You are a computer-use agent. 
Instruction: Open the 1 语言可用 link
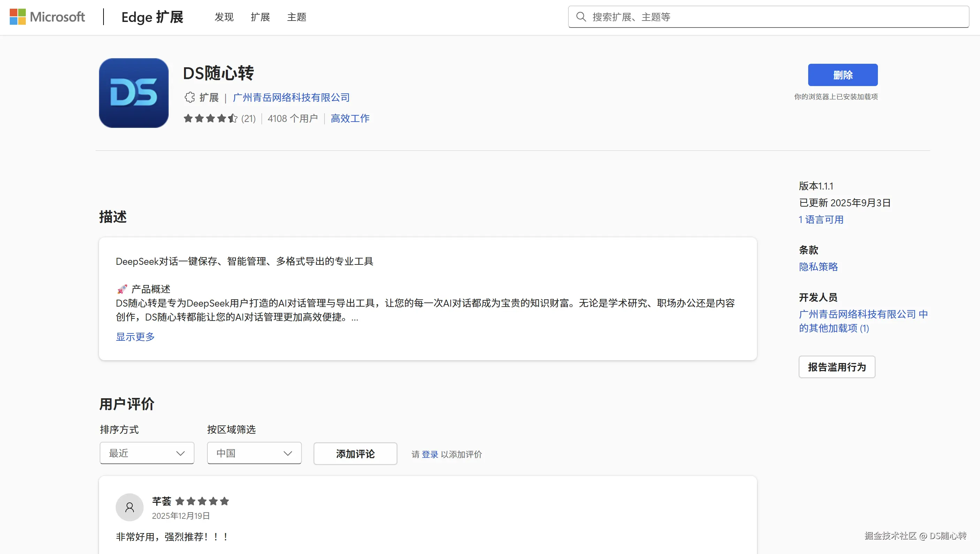point(821,220)
